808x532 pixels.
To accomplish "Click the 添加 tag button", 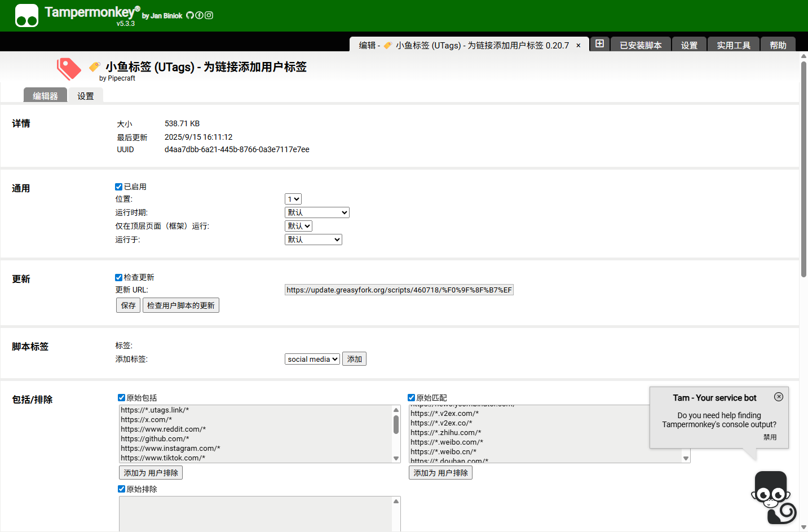I will click(x=354, y=359).
